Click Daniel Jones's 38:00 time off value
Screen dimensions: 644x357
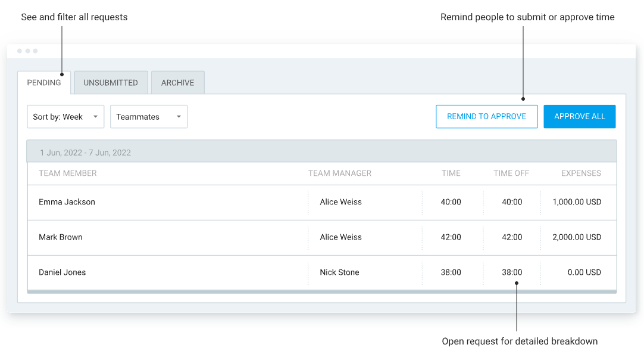[x=512, y=272]
